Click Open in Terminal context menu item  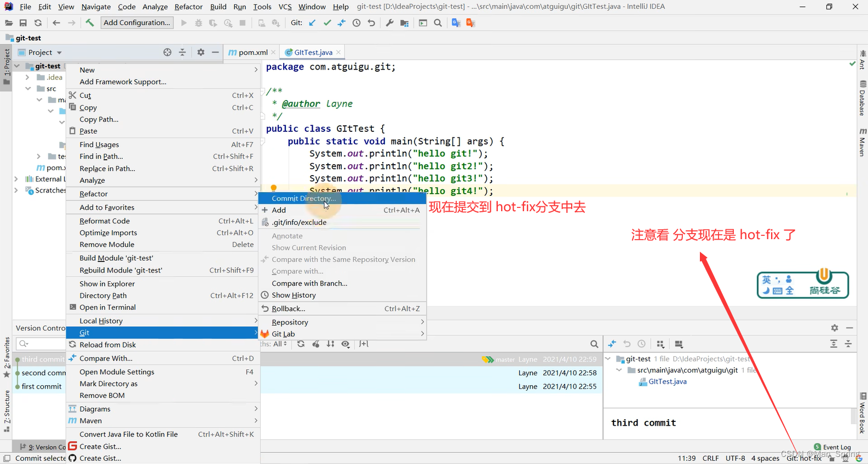(x=163, y=308)
